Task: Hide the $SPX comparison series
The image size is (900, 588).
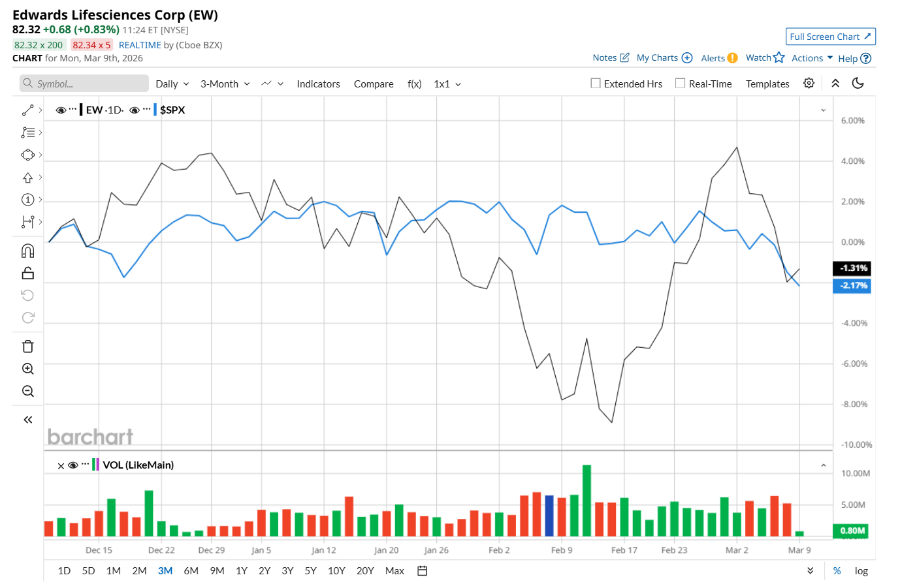Action: pos(135,110)
